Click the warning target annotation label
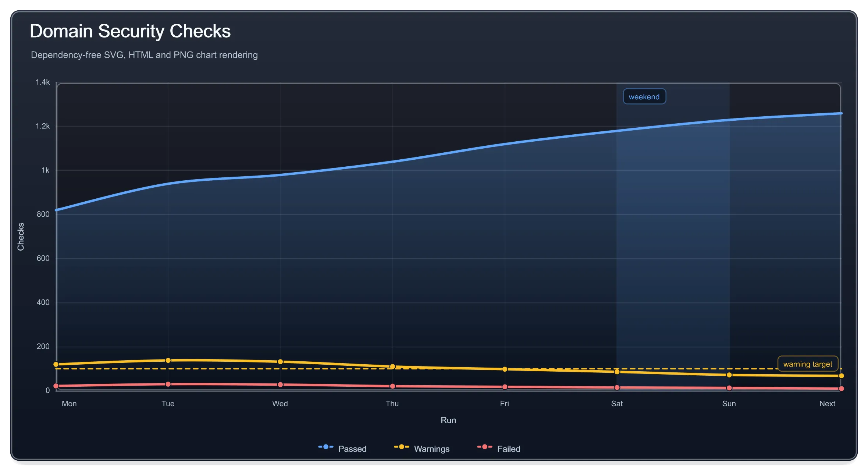This screenshot has height=471, width=868. click(808, 364)
